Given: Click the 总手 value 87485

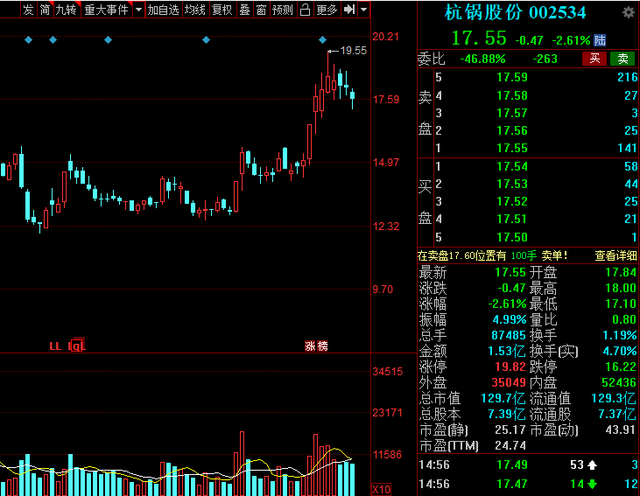Looking at the screenshot, I should pyautogui.click(x=509, y=335).
